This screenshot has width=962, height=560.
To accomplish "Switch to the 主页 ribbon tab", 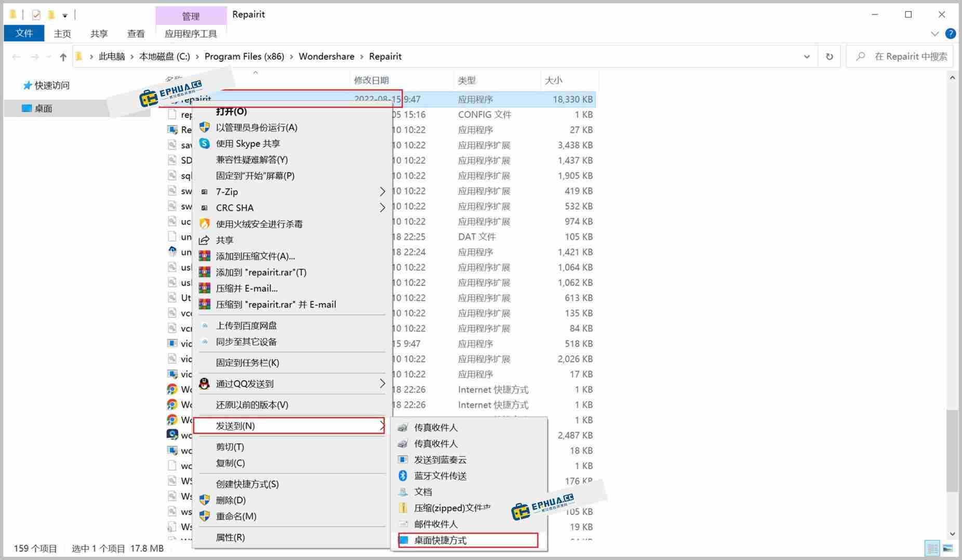I will 62,34.
